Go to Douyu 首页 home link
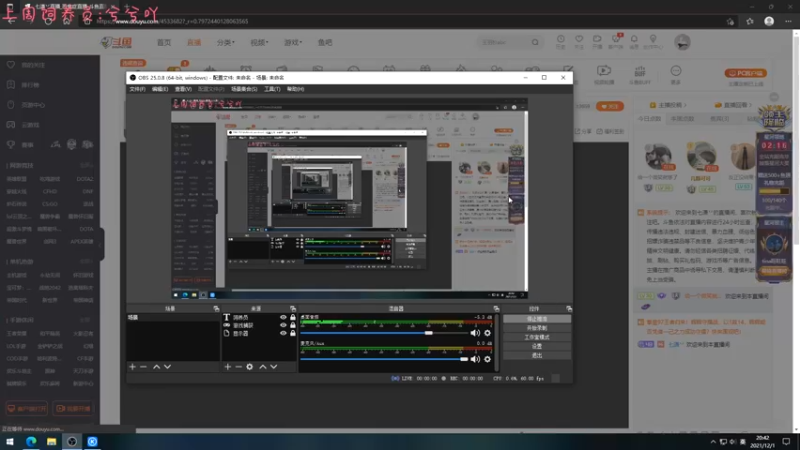This screenshot has width=800, height=450. pos(164,42)
